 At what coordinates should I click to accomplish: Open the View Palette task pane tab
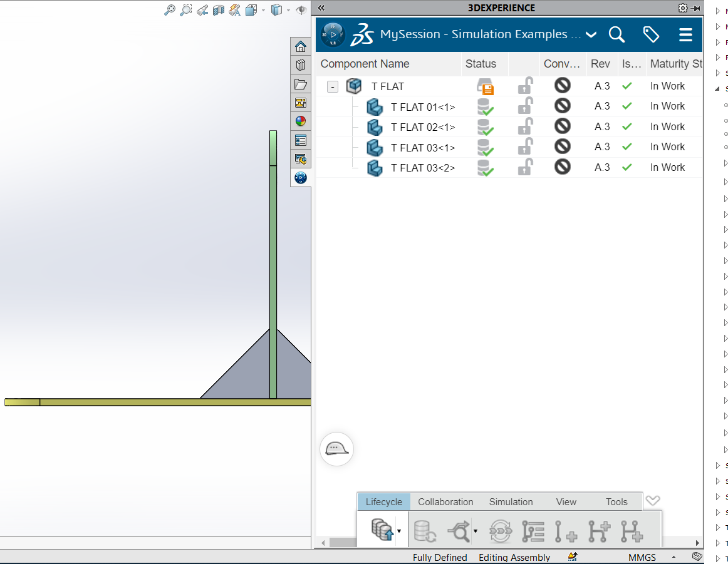point(301,103)
